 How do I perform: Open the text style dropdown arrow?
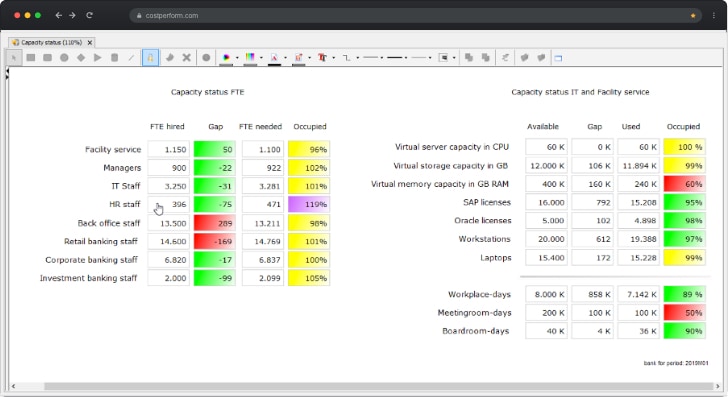(x=334, y=58)
